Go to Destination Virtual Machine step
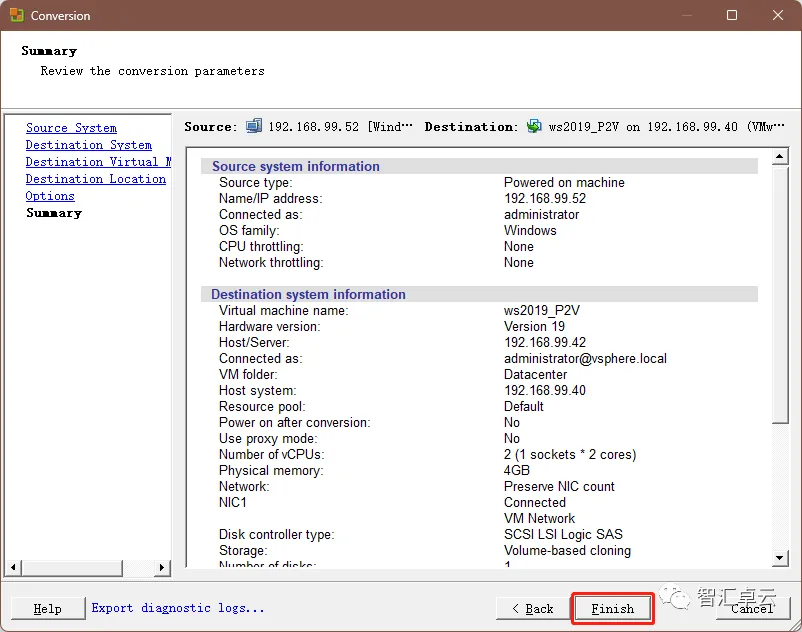Image resolution: width=802 pixels, height=632 pixels. click(x=98, y=162)
